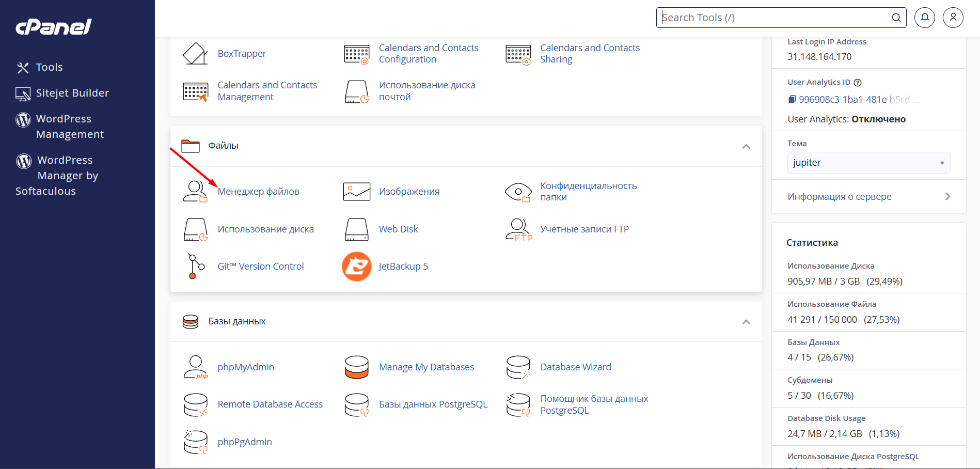
Task: Go to the cPanel logo home
Action: [x=54, y=27]
